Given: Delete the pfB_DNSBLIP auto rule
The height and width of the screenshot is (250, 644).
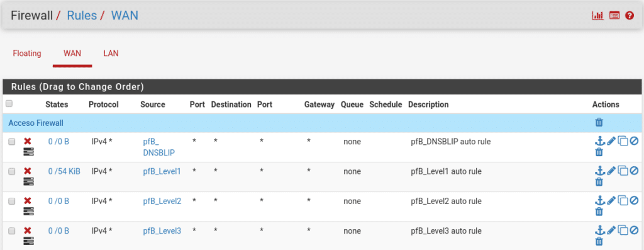Looking at the screenshot, I should (x=599, y=152).
